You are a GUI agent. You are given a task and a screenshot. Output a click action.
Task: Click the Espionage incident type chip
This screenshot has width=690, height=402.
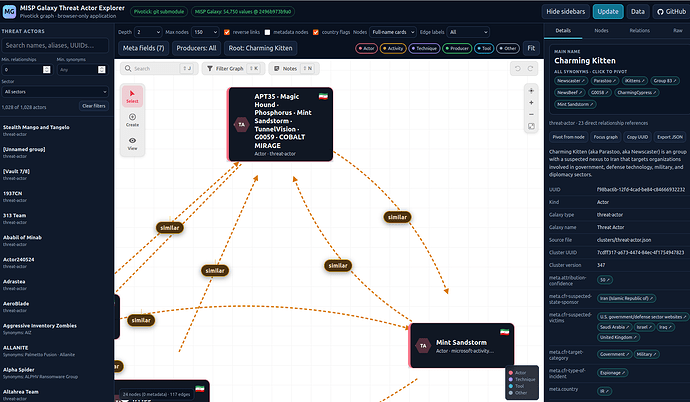pos(613,373)
